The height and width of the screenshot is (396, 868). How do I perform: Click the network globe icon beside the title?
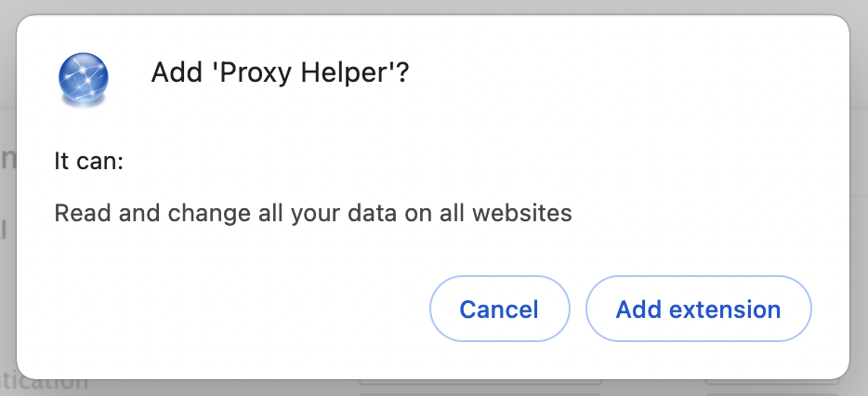click(83, 79)
